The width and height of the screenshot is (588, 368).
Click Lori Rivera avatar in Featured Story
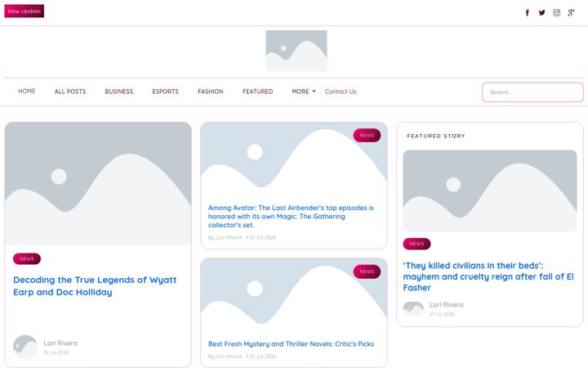click(413, 308)
